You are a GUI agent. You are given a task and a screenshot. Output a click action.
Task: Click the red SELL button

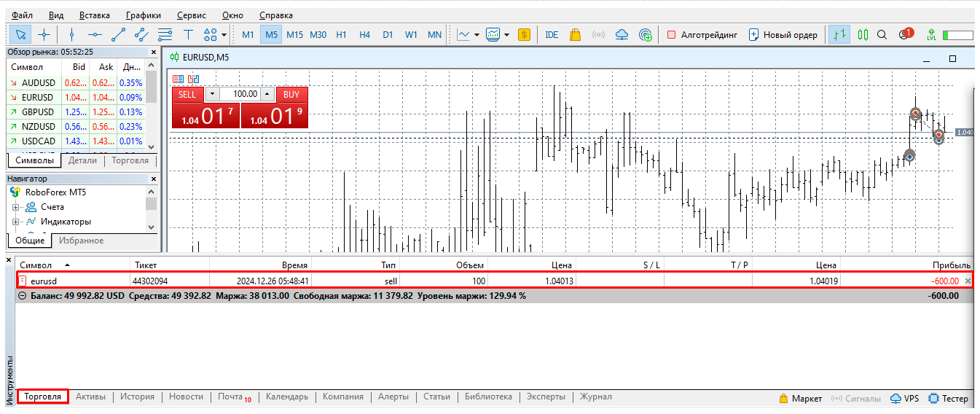click(187, 94)
